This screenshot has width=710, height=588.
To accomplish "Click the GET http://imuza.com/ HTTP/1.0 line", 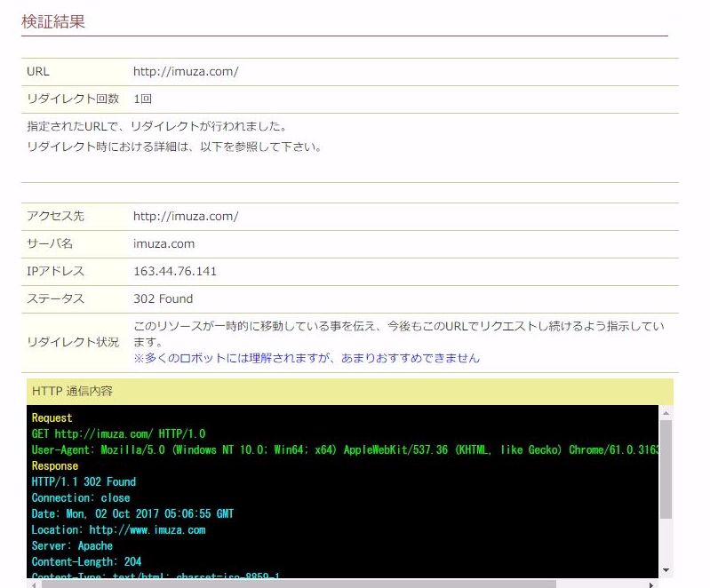I will click(x=119, y=433).
